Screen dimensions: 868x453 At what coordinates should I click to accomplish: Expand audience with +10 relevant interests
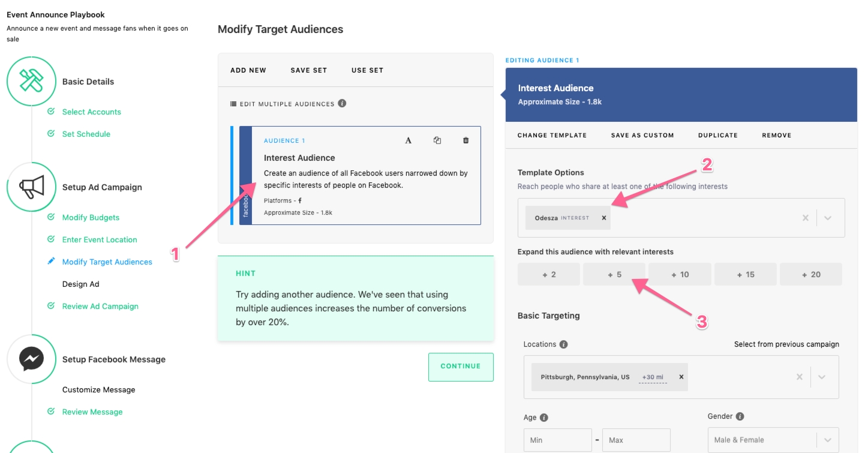tap(680, 274)
